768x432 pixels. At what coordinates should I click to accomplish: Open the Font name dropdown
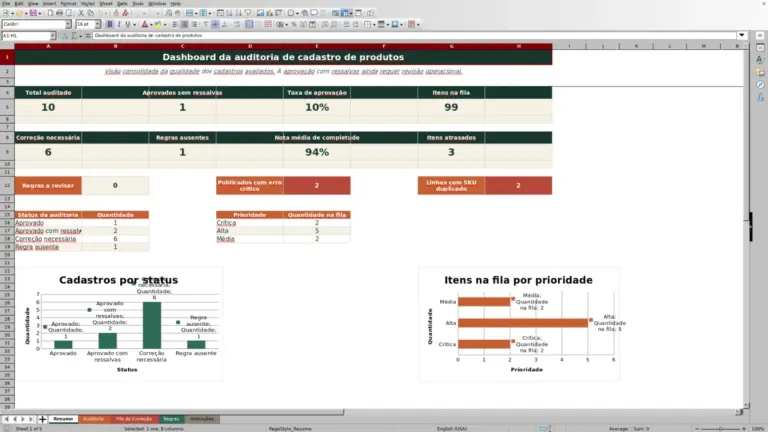(68, 24)
